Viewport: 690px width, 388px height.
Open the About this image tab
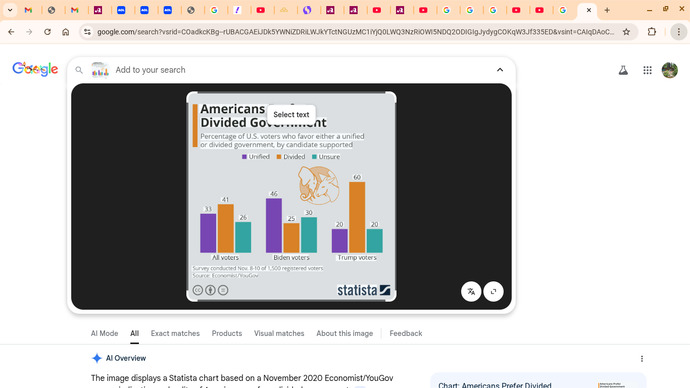click(x=345, y=333)
